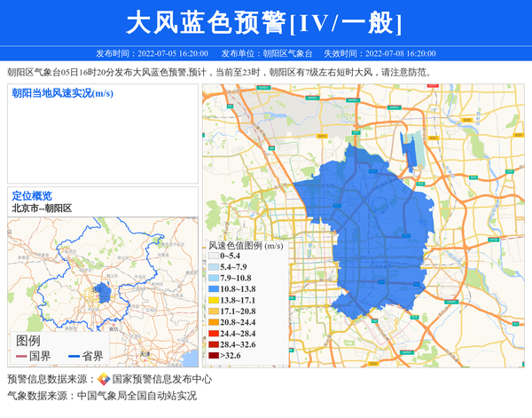Select the 17.1~20.8 legend swatch
Image resolution: width=532 pixels, height=418 pixels.
coord(213,312)
